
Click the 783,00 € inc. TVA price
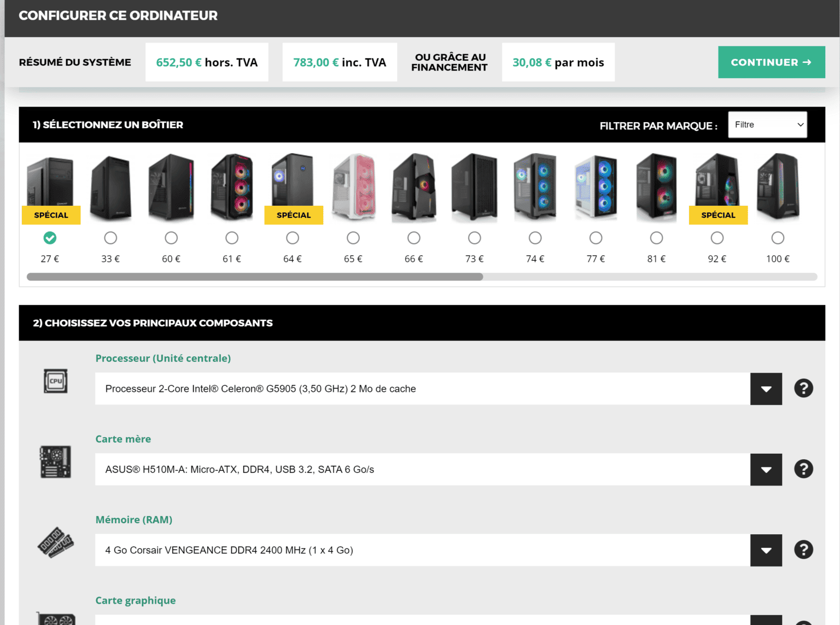(340, 62)
